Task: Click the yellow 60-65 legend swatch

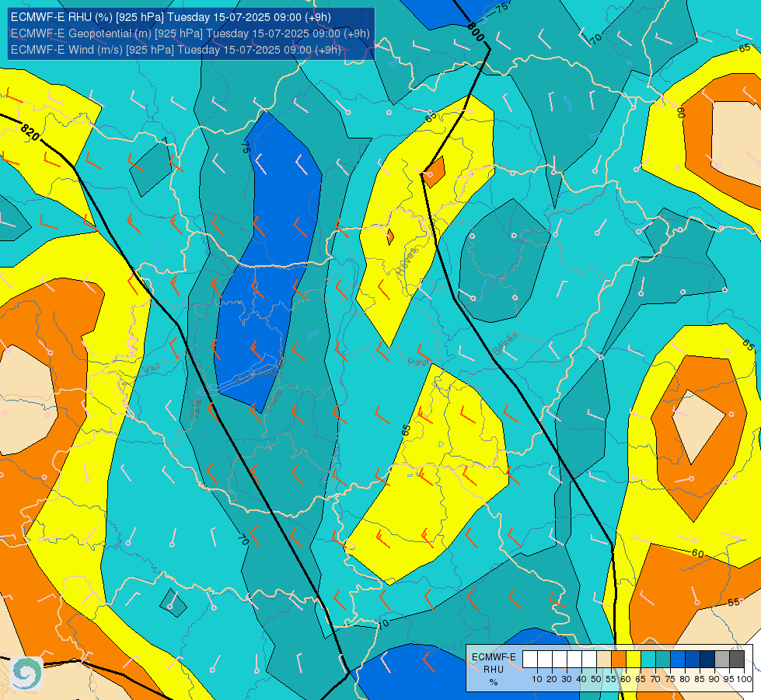Action: coord(633,660)
